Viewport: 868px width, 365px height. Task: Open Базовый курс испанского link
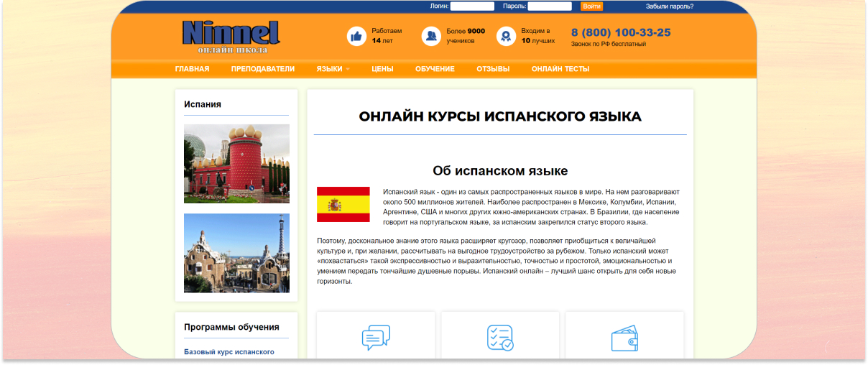click(229, 352)
